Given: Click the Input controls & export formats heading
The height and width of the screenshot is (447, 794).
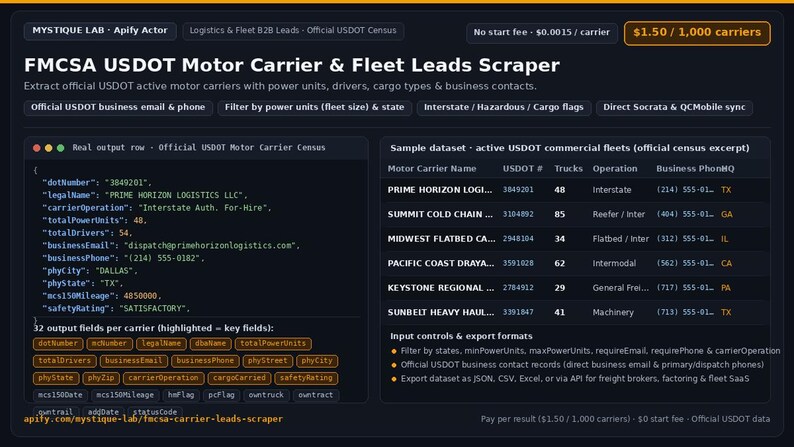Looking at the screenshot, I should click(461, 336).
